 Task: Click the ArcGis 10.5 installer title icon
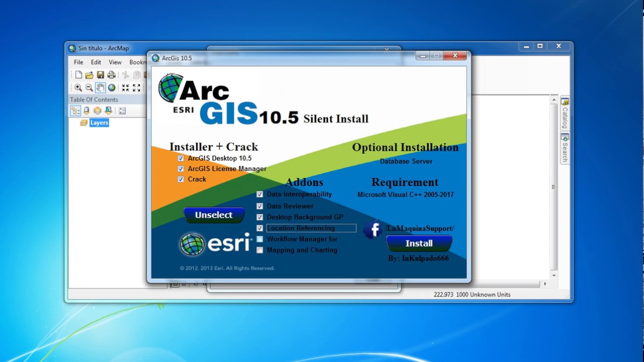(x=155, y=58)
